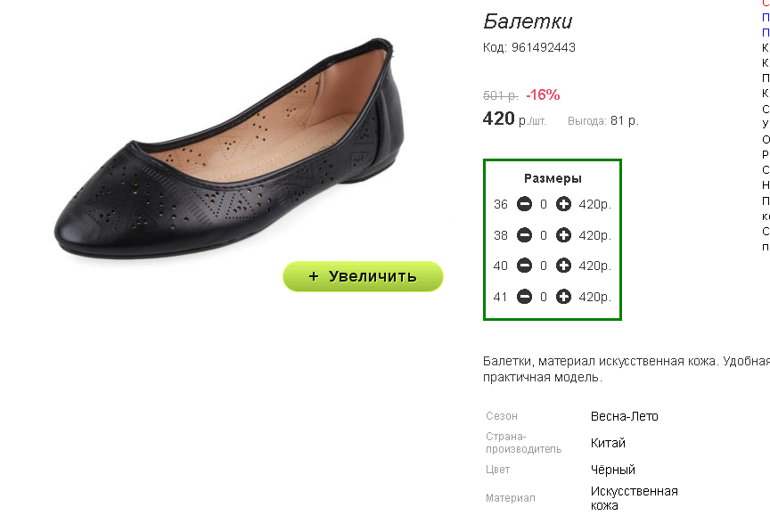Select quantity field for size 38
Screen dimensions: 770x532
pos(544,236)
